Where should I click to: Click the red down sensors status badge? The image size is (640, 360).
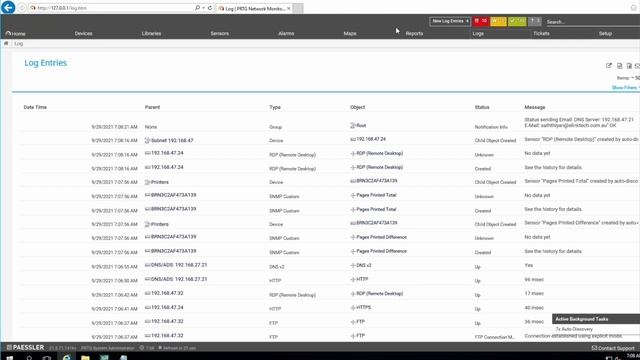pos(480,21)
